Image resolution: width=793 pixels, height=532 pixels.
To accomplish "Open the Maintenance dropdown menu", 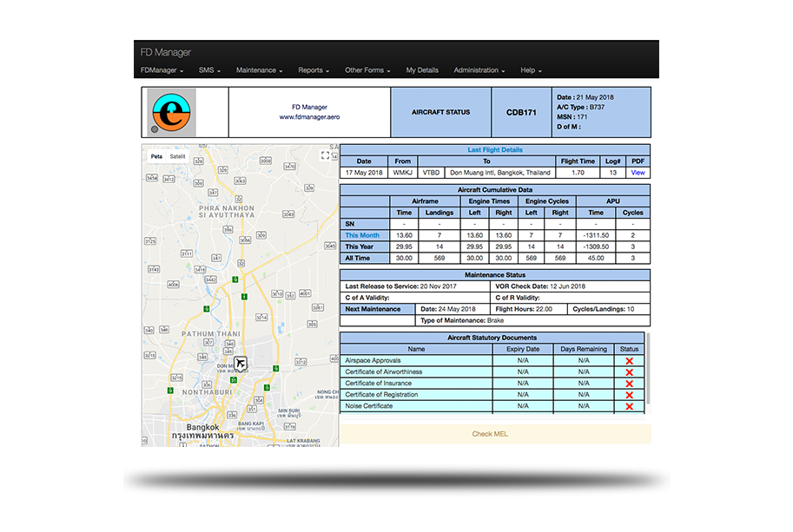I will pos(259,70).
